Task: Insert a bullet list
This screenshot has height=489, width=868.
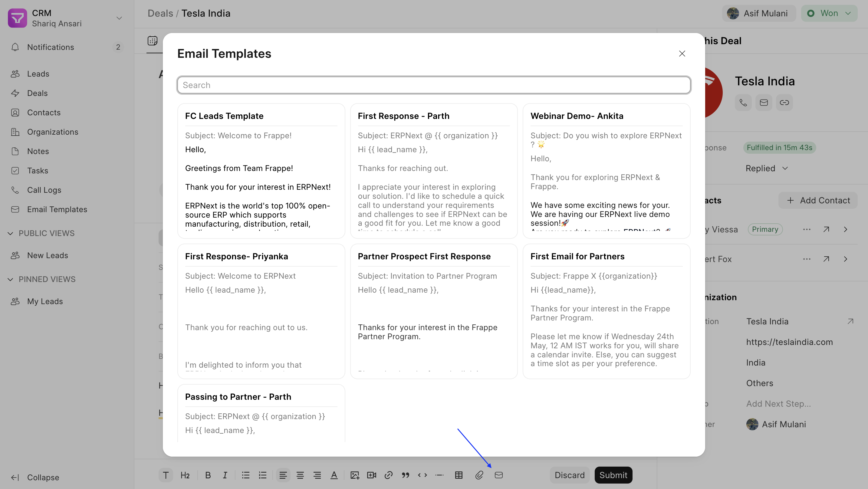Action: [246, 475]
